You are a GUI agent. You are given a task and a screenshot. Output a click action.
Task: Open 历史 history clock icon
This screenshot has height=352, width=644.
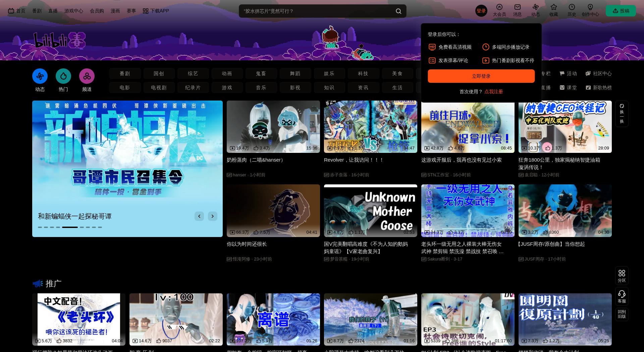pyautogui.click(x=572, y=10)
